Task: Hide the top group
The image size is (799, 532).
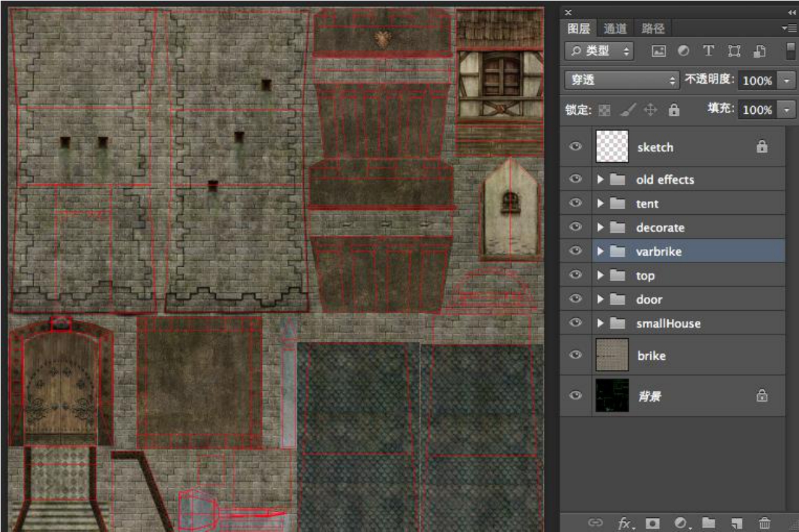Action: (x=576, y=275)
